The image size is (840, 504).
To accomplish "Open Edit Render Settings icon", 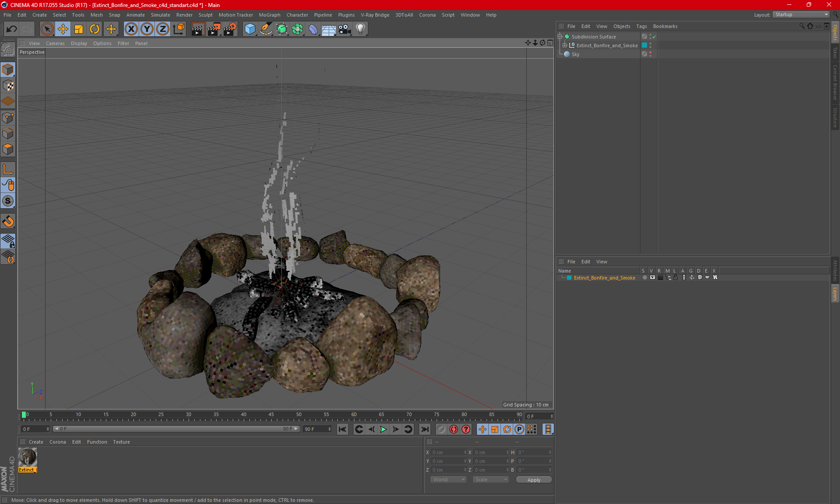I will (230, 29).
